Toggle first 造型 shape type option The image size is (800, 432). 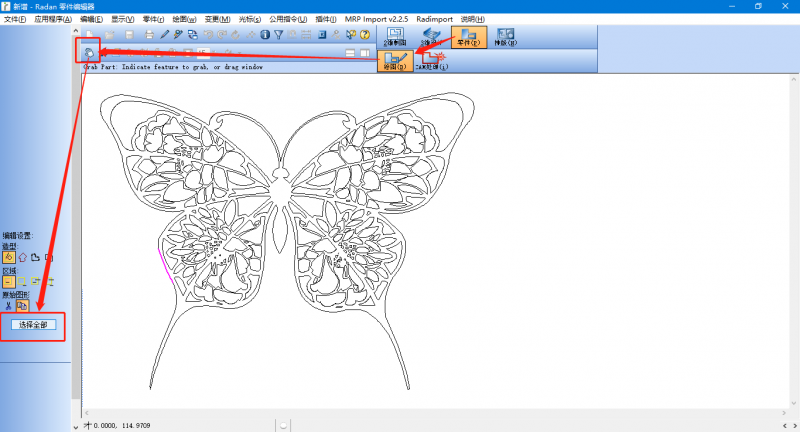click(x=8, y=257)
